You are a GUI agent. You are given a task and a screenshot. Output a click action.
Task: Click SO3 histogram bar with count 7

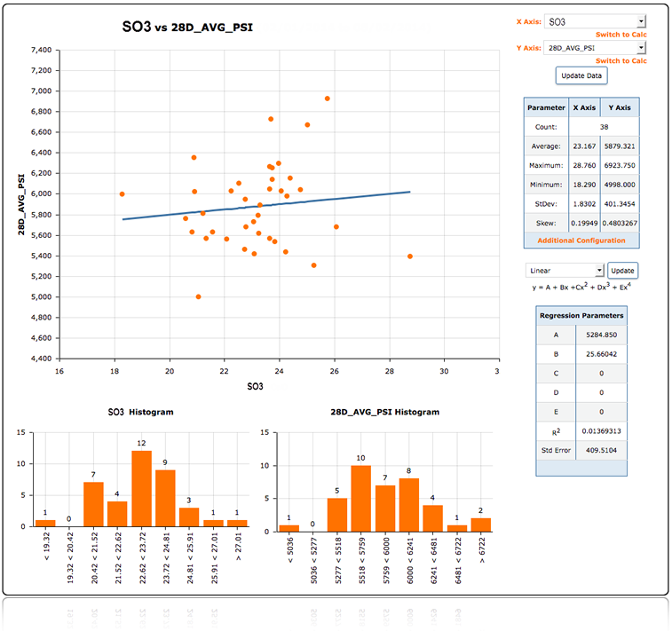tap(93, 504)
